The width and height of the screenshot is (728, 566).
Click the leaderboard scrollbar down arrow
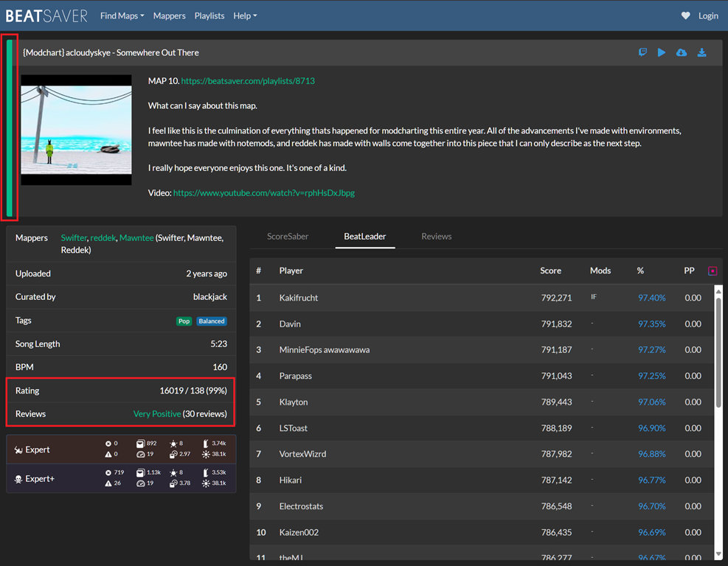point(719,553)
